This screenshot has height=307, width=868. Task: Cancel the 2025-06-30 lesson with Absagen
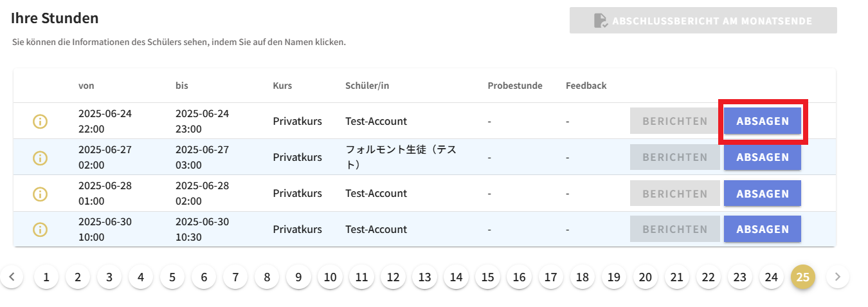point(763,229)
